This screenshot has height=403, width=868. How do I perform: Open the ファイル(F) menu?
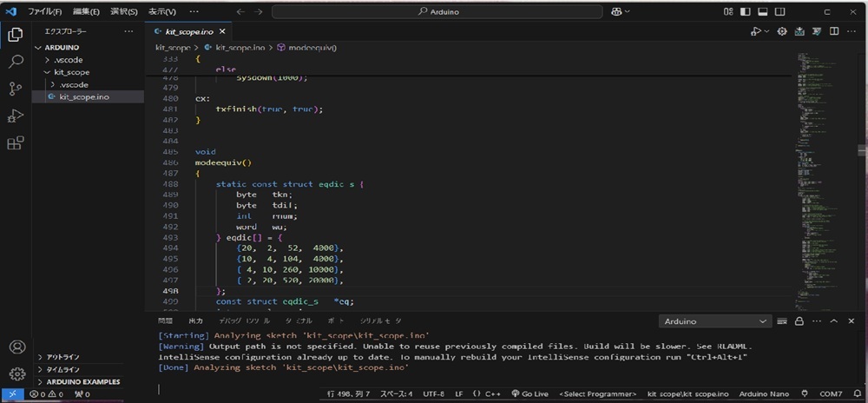44,12
